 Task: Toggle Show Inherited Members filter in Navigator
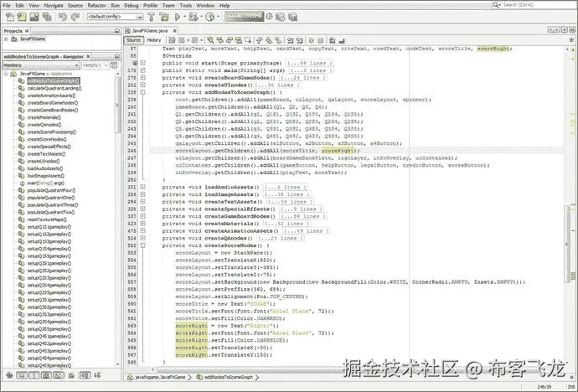[9, 375]
